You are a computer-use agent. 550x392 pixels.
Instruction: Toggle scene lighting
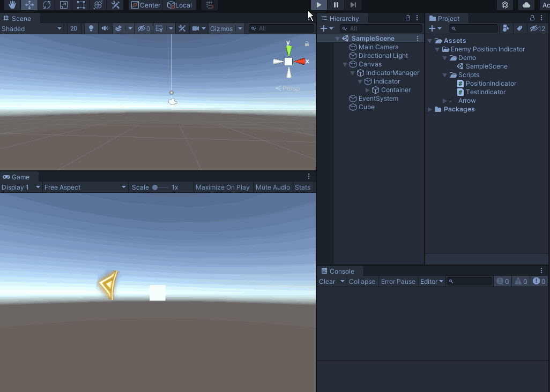click(91, 29)
